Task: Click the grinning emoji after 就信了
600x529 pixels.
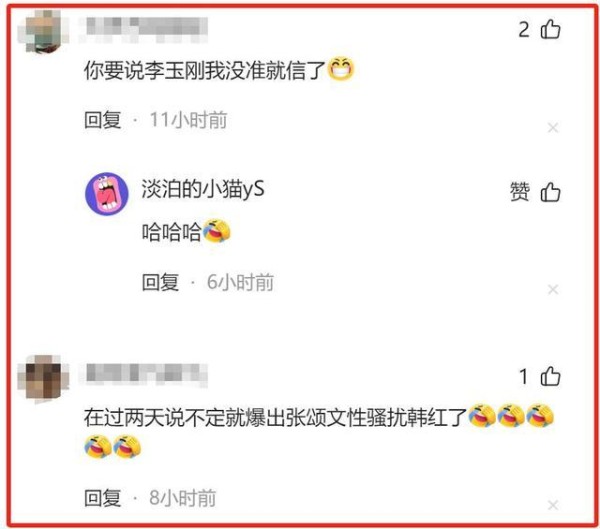Action: (x=341, y=69)
